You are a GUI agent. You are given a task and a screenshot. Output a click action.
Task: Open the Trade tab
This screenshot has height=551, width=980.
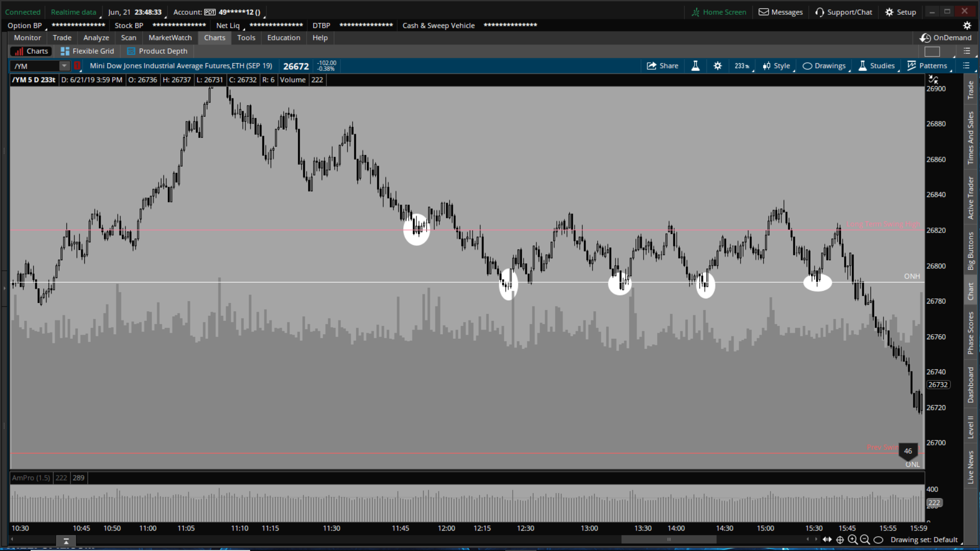[x=62, y=38]
